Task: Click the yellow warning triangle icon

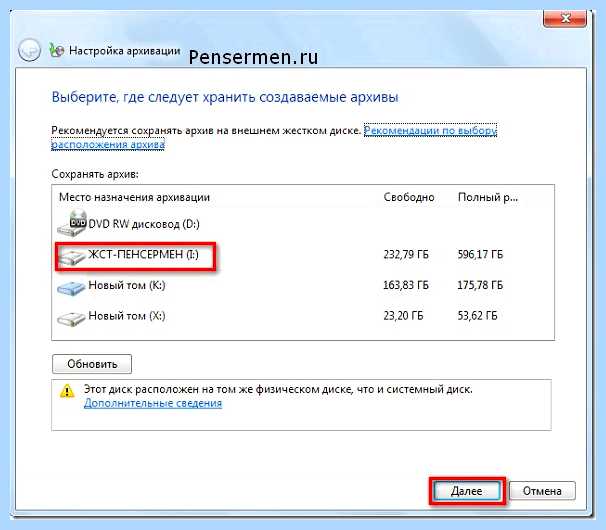Action: [x=67, y=391]
